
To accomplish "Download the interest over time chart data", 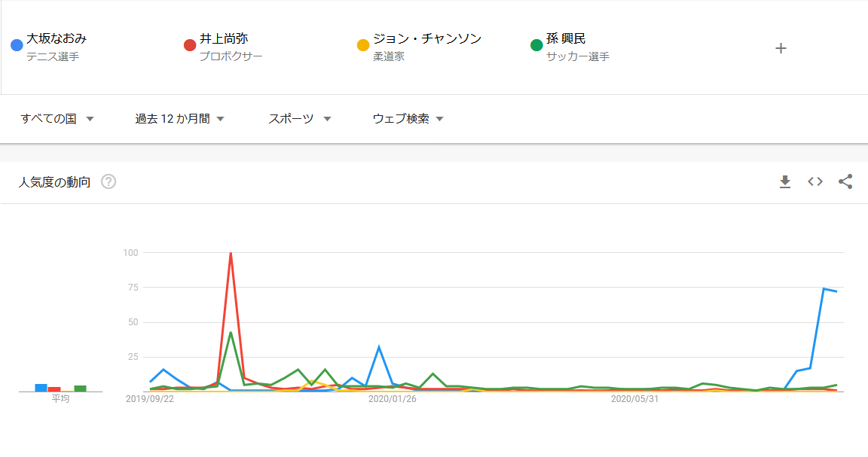I will 785,181.
